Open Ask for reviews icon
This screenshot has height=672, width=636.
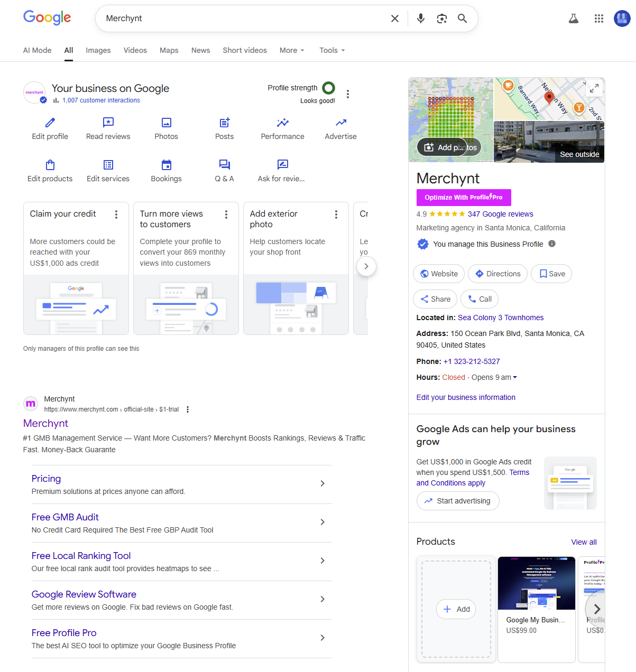point(283,165)
